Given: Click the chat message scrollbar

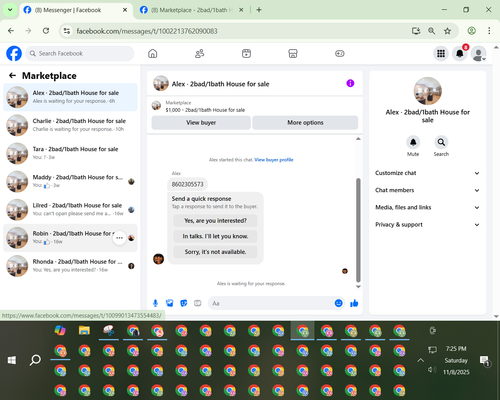Looking at the screenshot, I should pos(358,230).
